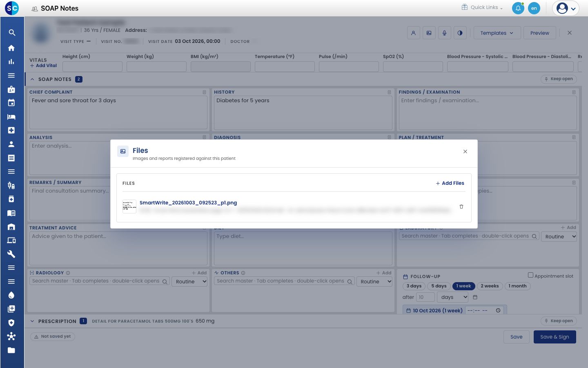Viewport: 588px width, 368px height.
Task: Open the bed ward icon in sidebar
Action: pos(11,117)
